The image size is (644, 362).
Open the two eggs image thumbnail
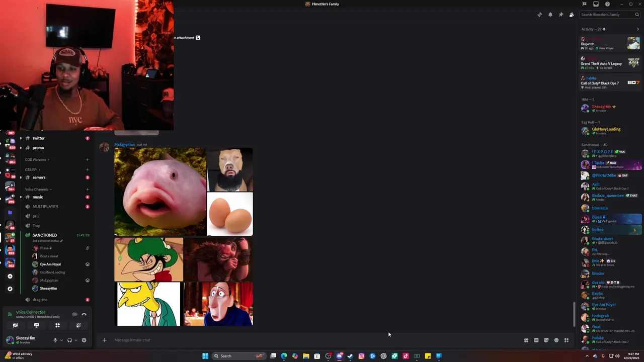point(230,214)
